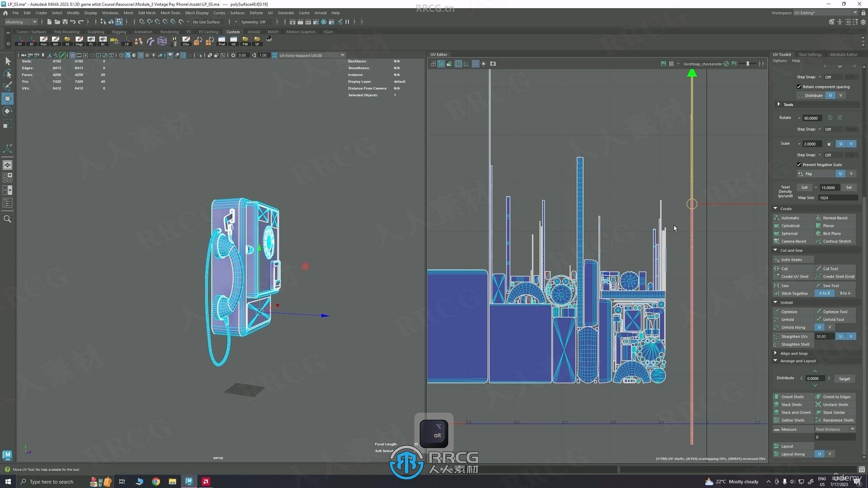Image resolution: width=868 pixels, height=488 pixels.
Task: Open the Deform menu
Action: coord(256,13)
